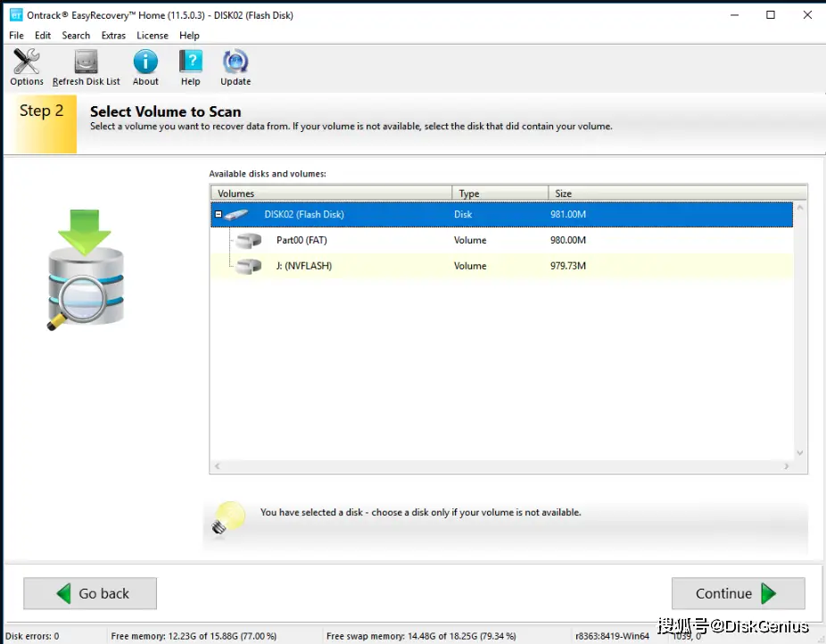This screenshot has height=644, width=826.
Task: Open the Search menu
Action: [x=76, y=36]
